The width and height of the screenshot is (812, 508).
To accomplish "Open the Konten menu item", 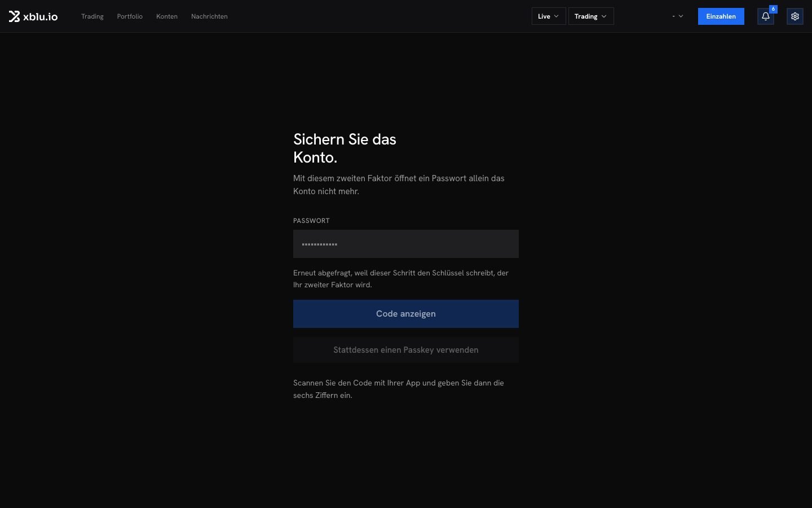I will tap(167, 16).
